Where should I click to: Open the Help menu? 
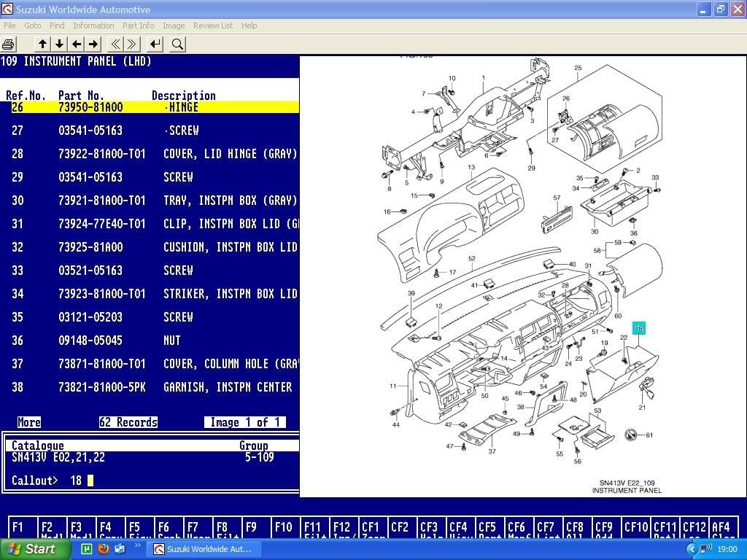point(249,26)
